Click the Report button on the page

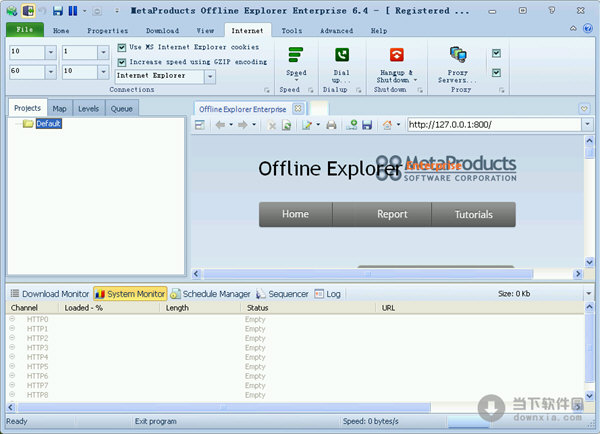[392, 214]
